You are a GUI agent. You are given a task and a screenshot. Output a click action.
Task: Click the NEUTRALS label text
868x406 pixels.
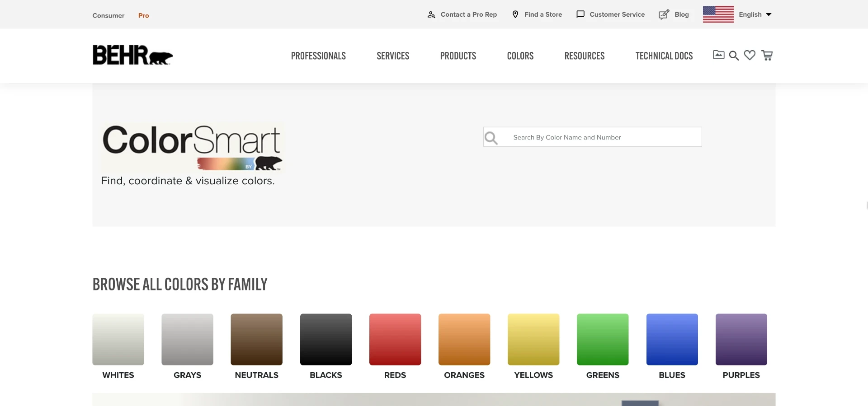(256, 375)
